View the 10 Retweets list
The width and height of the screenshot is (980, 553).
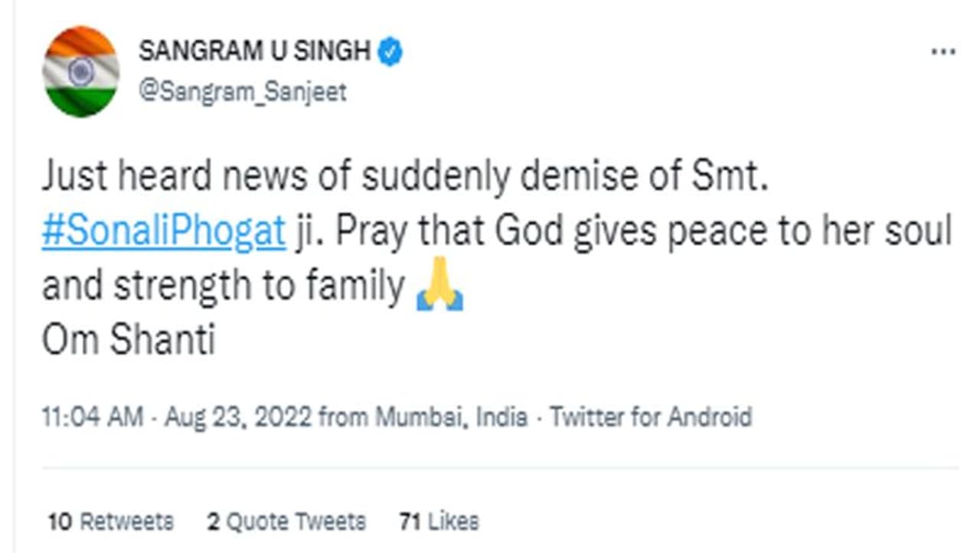pyautogui.click(x=111, y=522)
